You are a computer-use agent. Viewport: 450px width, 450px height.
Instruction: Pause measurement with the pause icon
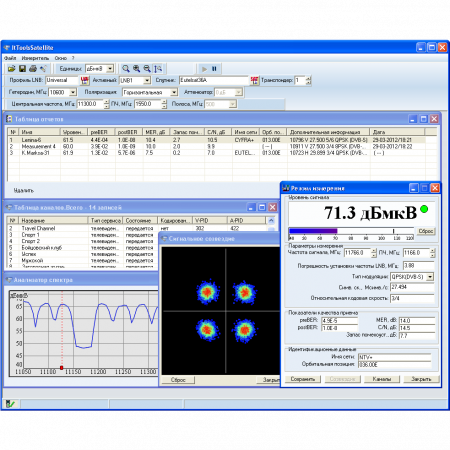click(214, 69)
